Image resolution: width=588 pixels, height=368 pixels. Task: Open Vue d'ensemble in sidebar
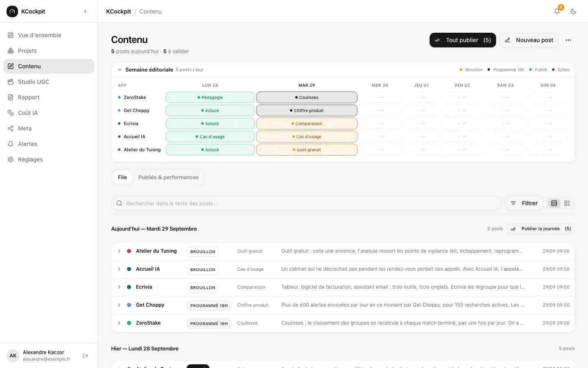[x=49, y=35]
